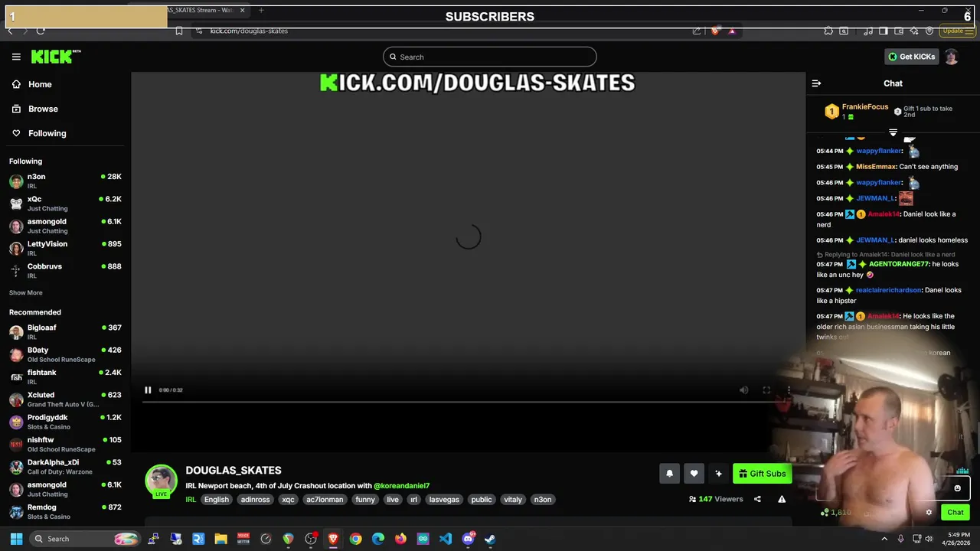Send message with Chat button
Viewport: 980px width, 551px height.
[955, 513]
